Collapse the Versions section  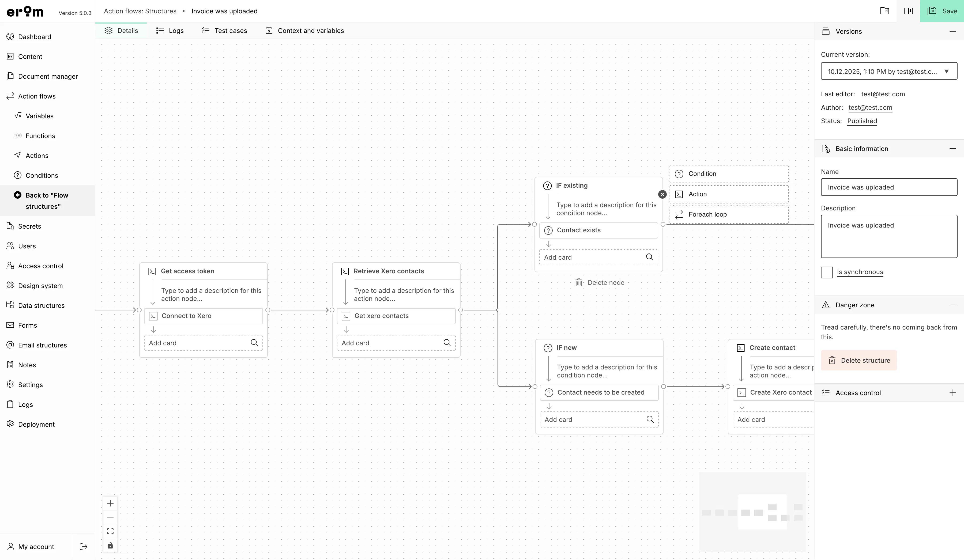(x=953, y=31)
